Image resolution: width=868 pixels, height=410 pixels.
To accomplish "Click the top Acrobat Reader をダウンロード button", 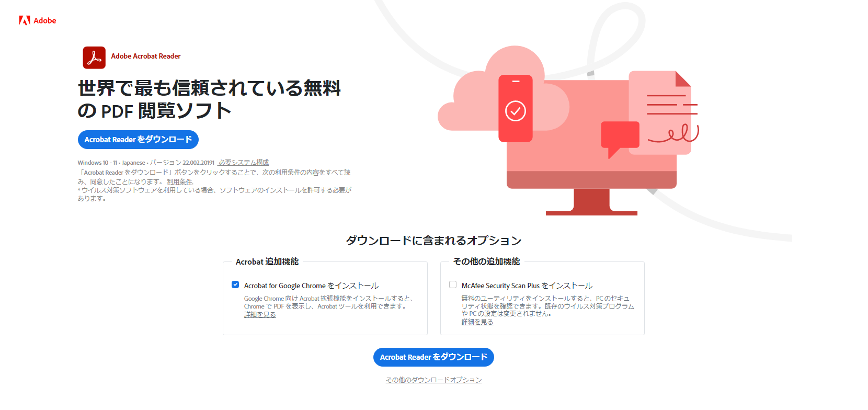I will tap(138, 140).
